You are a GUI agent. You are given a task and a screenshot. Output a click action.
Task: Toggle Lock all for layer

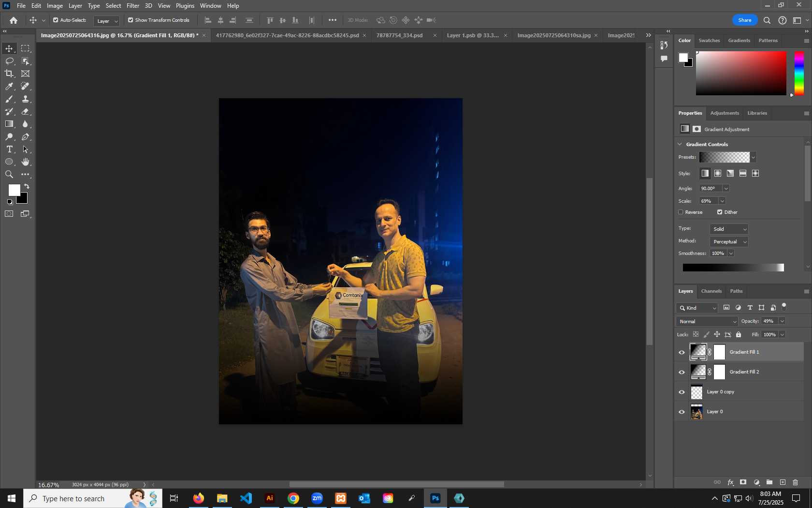pyautogui.click(x=739, y=334)
